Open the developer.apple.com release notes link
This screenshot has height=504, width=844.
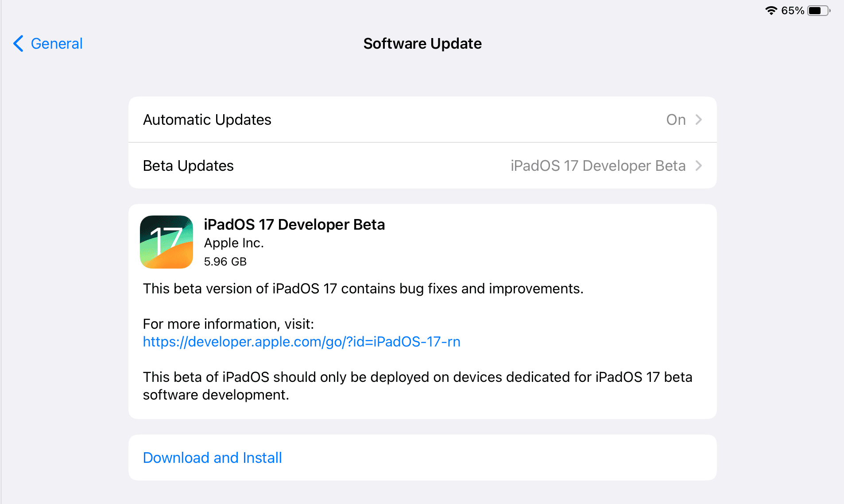point(302,342)
